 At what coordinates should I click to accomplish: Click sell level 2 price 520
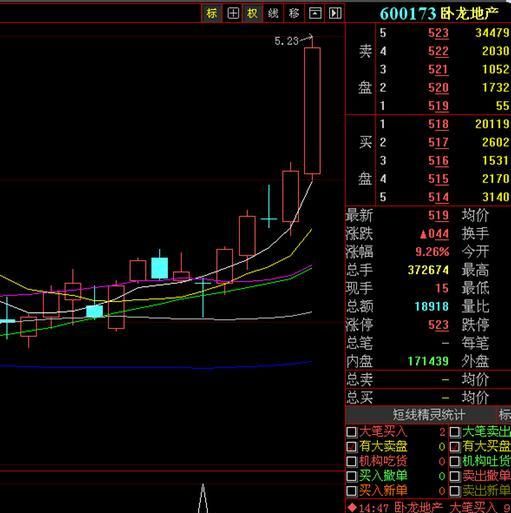click(438, 88)
